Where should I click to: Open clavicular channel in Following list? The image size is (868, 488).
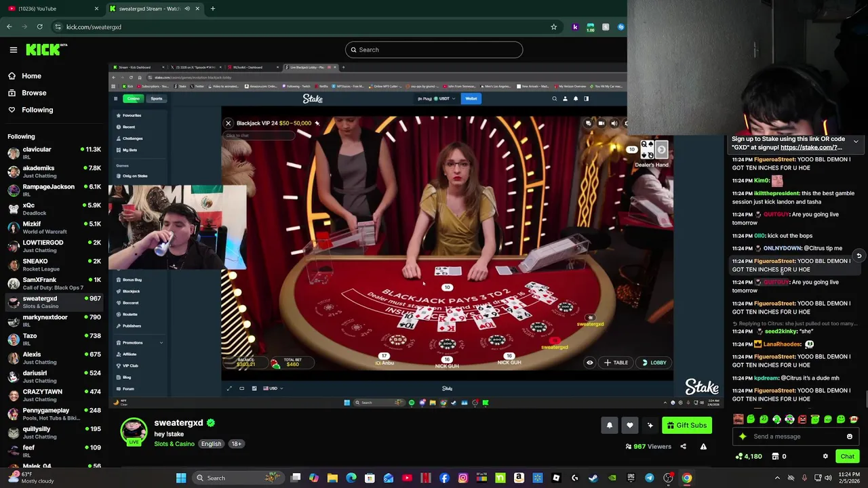click(54, 153)
